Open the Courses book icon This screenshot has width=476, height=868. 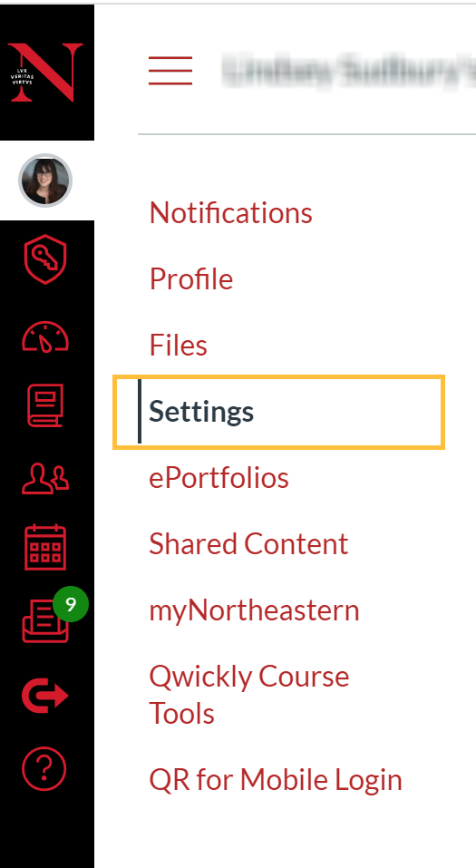point(45,405)
